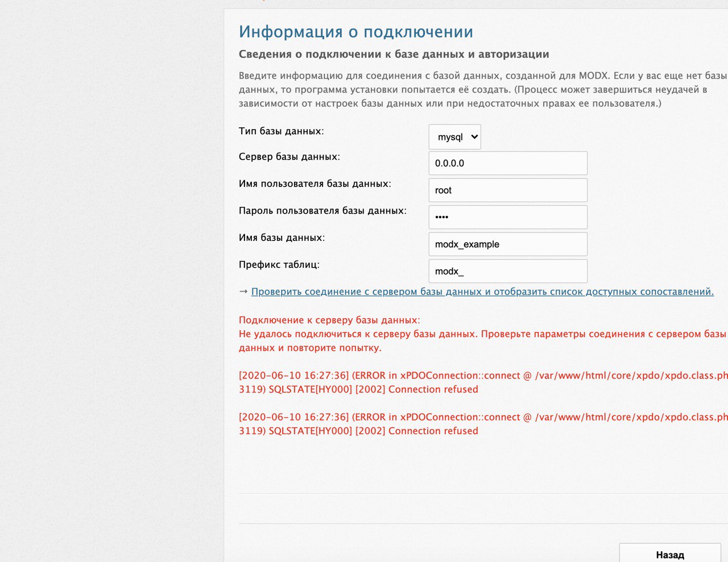Click the label Тип базы данных

pos(281,131)
